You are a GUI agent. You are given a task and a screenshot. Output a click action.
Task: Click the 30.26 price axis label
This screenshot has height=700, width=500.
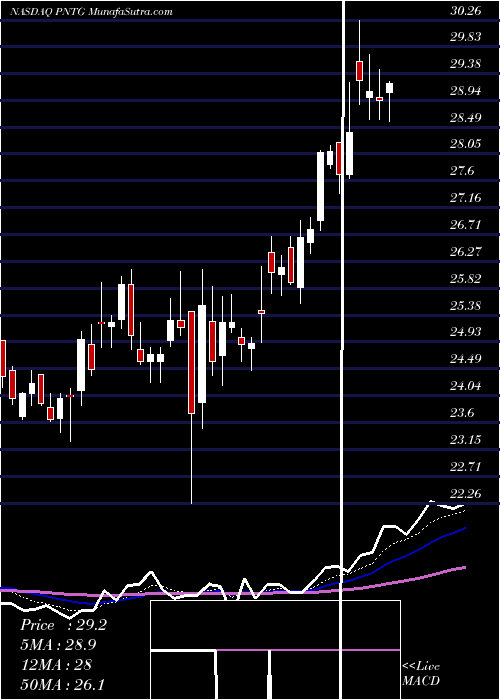tap(466, 11)
